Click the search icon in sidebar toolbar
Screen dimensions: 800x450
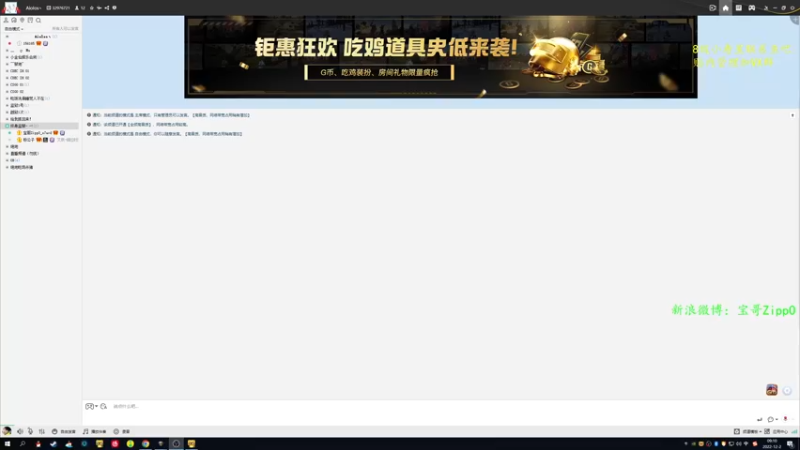[x=38, y=20]
